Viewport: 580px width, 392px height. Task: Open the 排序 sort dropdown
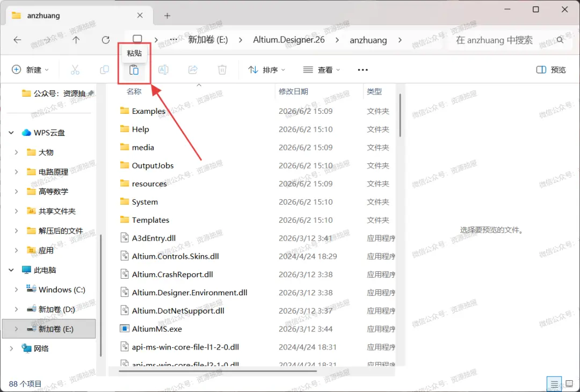tap(267, 69)
